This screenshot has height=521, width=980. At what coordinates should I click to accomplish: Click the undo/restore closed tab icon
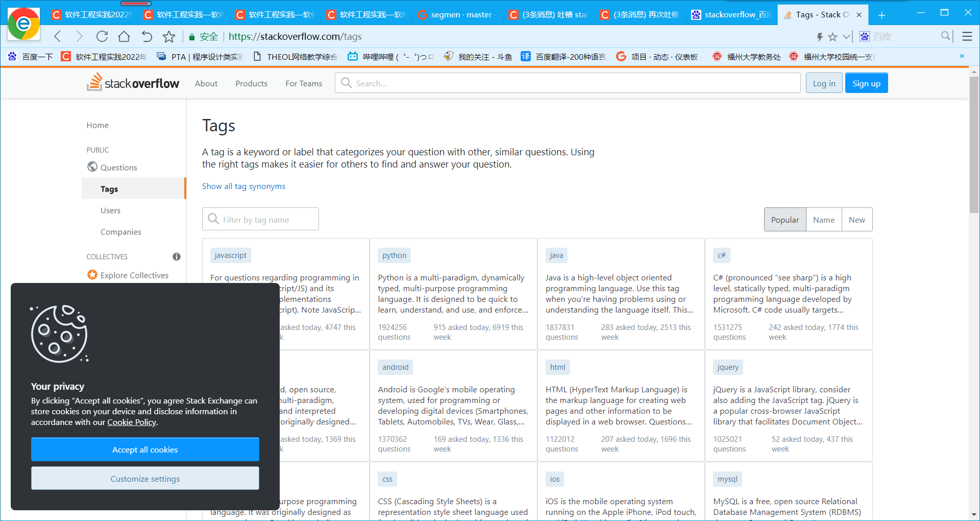[146, 36]
